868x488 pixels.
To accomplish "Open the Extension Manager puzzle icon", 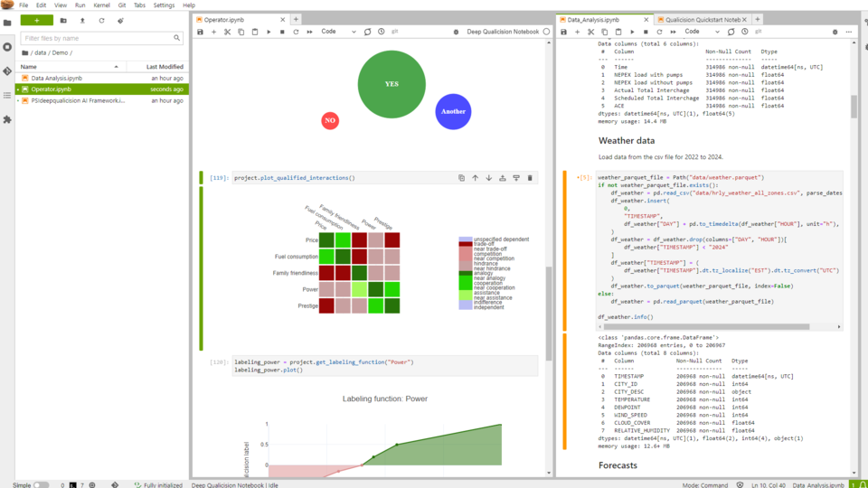I will point(8,119).
